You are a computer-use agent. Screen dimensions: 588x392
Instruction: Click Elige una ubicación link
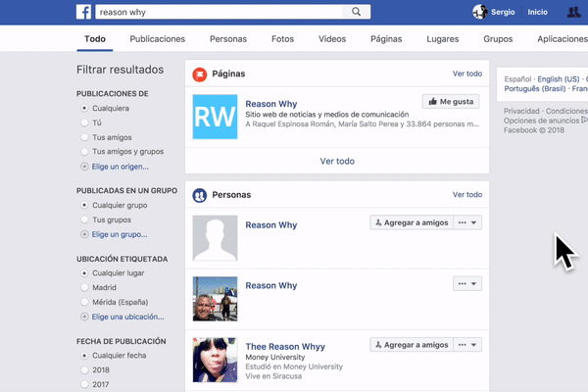click(x=127, y=317)
